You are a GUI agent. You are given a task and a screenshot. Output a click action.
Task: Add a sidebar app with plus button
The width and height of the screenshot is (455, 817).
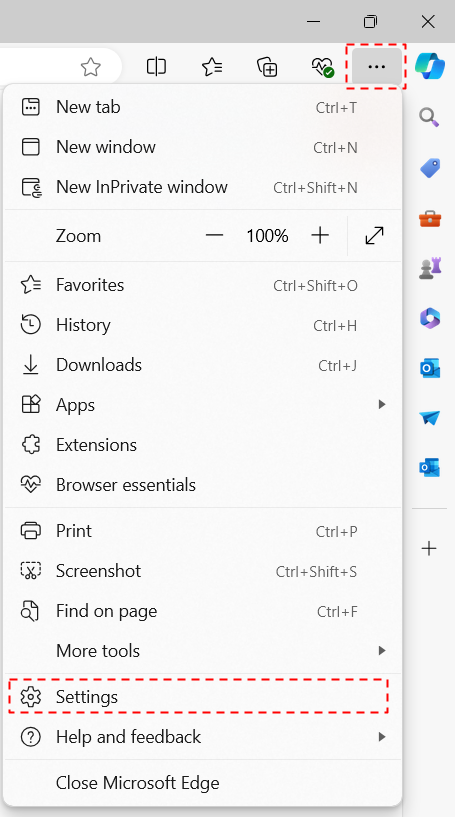(429, 548)
